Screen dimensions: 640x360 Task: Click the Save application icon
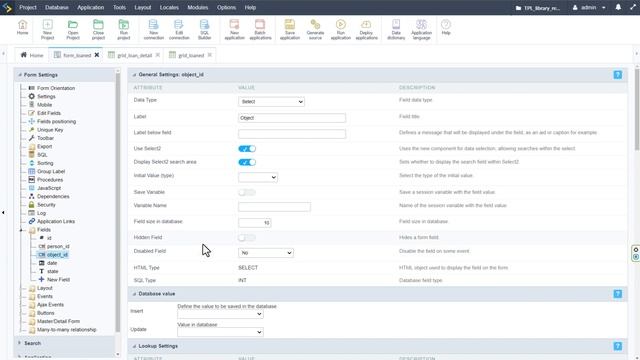tap(290, 30)
